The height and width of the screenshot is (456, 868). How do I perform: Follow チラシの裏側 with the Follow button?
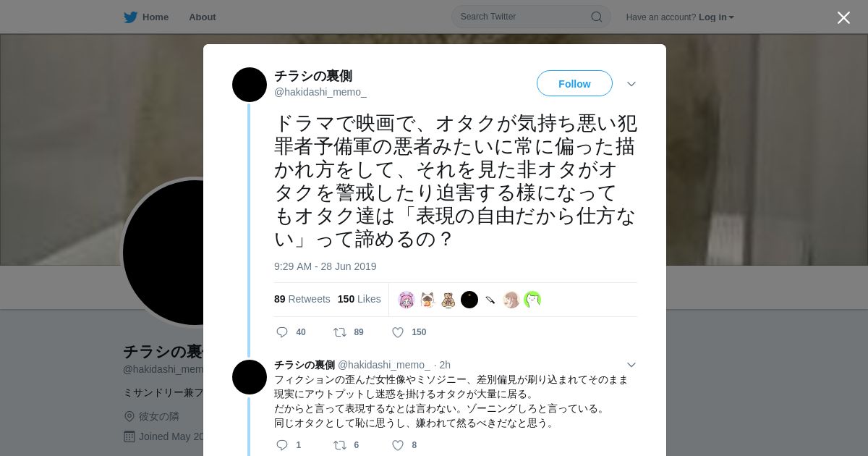574,83
